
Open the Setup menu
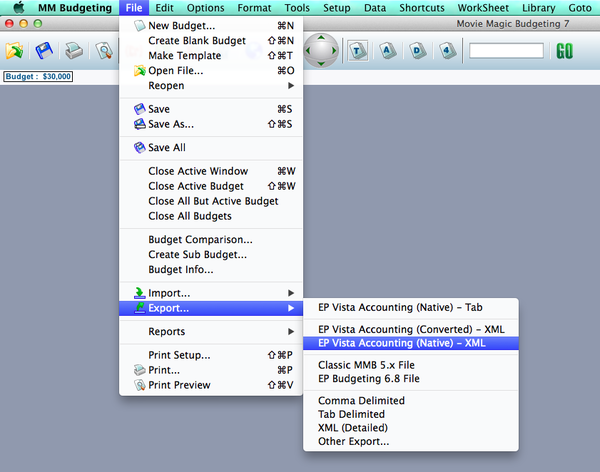[x=337, y=8]
